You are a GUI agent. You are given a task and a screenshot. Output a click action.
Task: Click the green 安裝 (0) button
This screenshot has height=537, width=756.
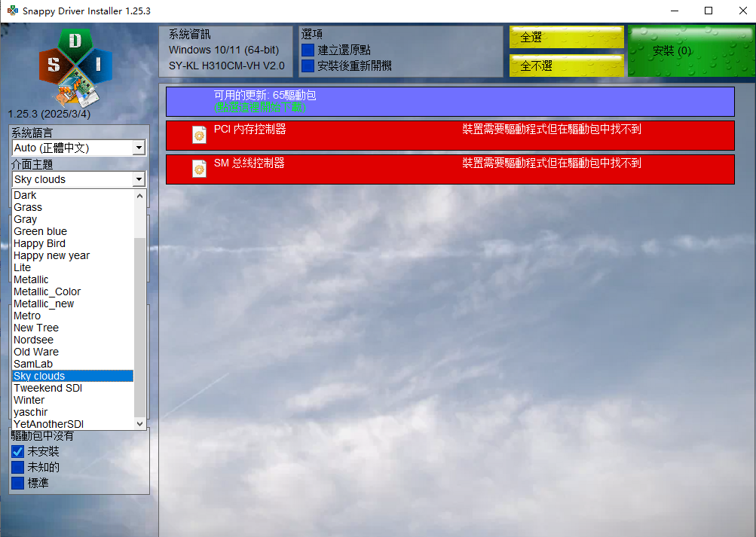(x=691, y=51)
